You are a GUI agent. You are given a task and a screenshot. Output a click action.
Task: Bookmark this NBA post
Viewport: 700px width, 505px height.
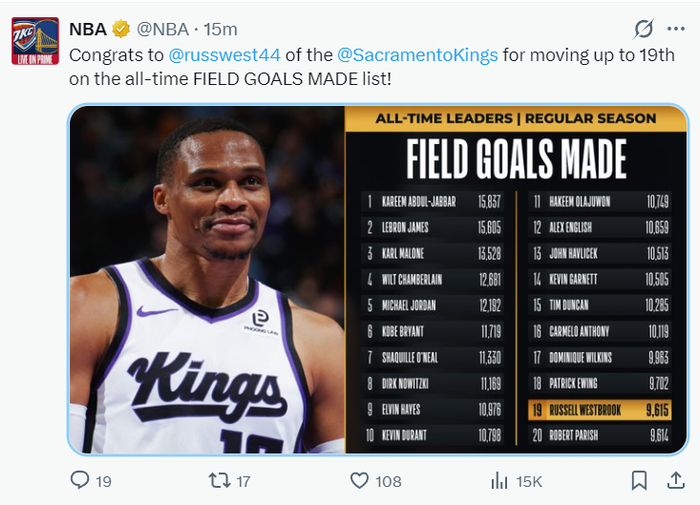point(639,481)
